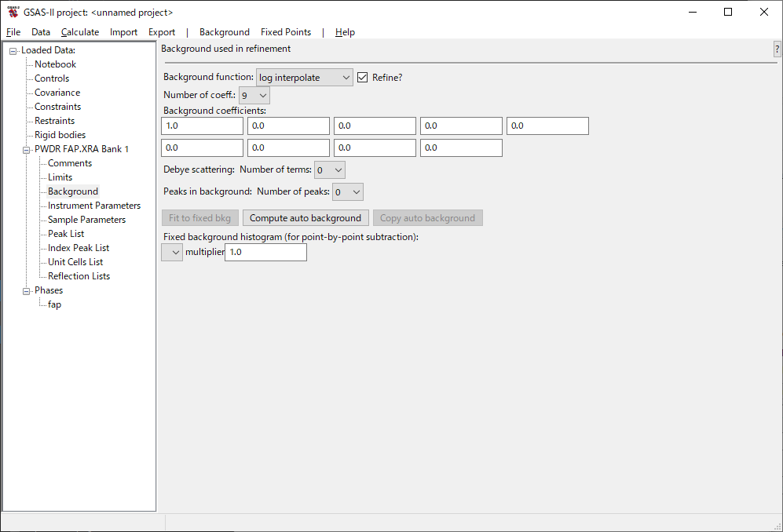Click in the multiplier input field

[265, 253]
